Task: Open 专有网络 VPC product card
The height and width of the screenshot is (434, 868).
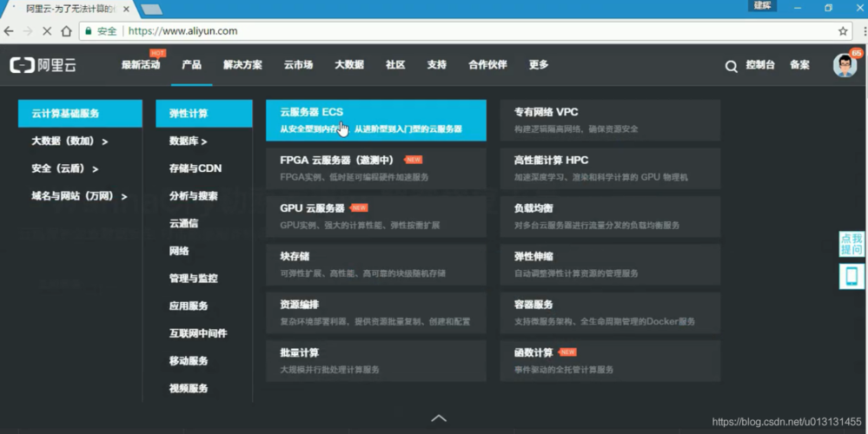Action: coord(610,120)
